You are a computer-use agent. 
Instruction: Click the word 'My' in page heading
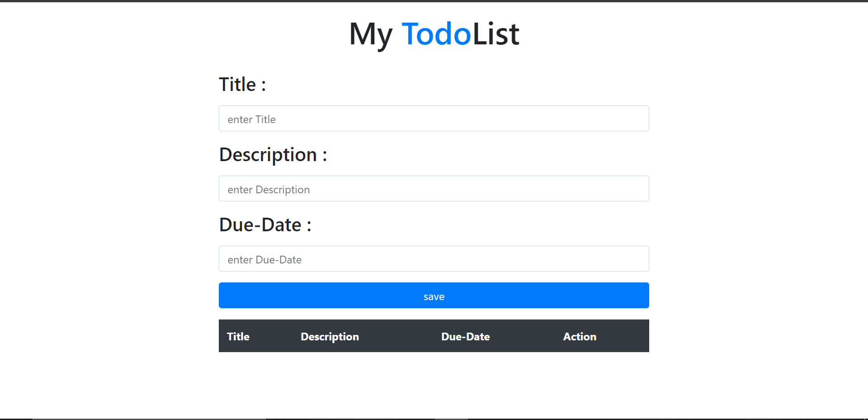pyautogui.click(x=371, y=35)
